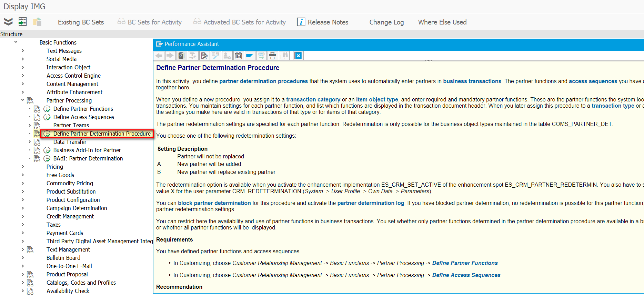Open the Change Log
This screenshot has width=644, height=295.
[386, 22]
